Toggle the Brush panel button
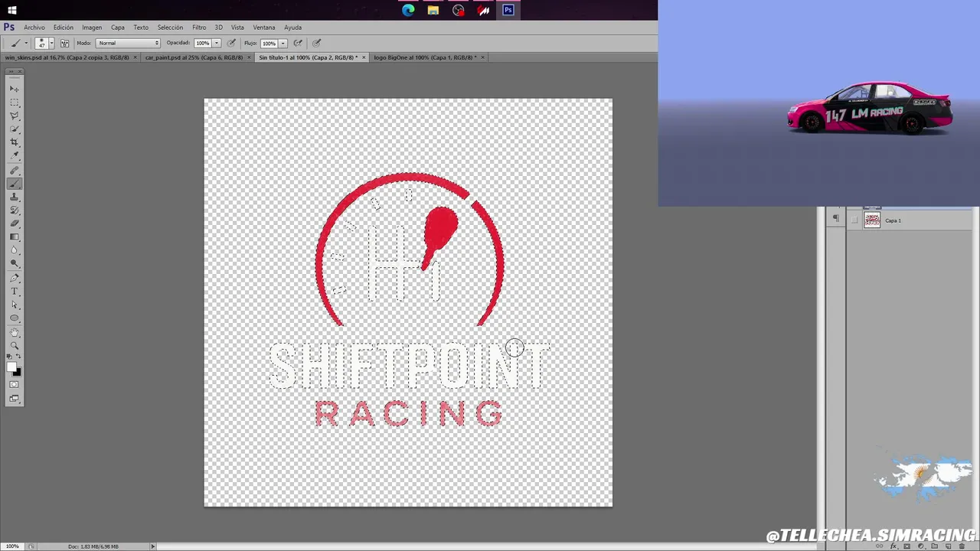Viewport: 980px width, 551px height. click(64, 43)
